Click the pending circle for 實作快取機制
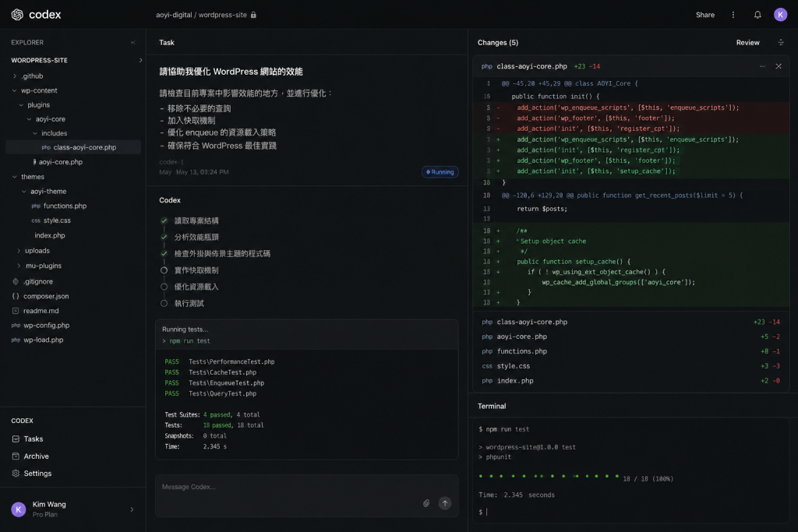 coord(164,270)
